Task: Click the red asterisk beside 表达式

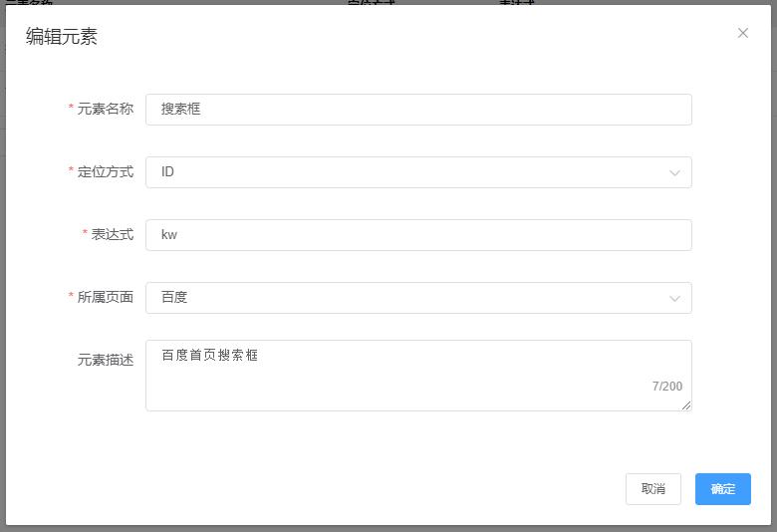Action: click(x=85, y=234)
